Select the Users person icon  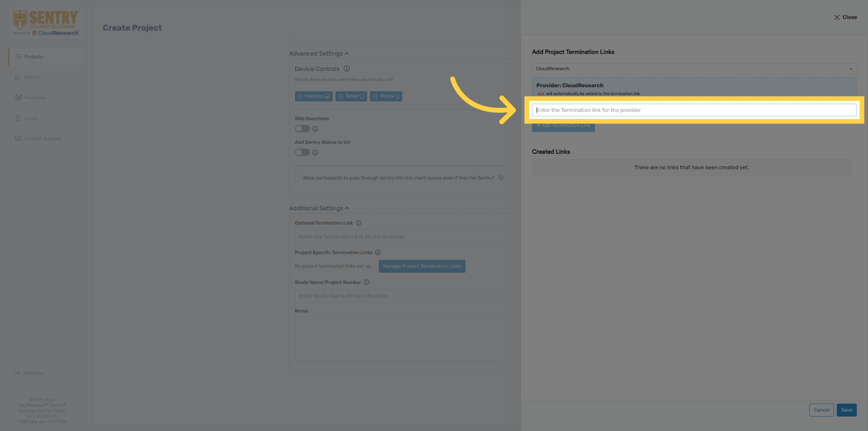pos(18,118)
